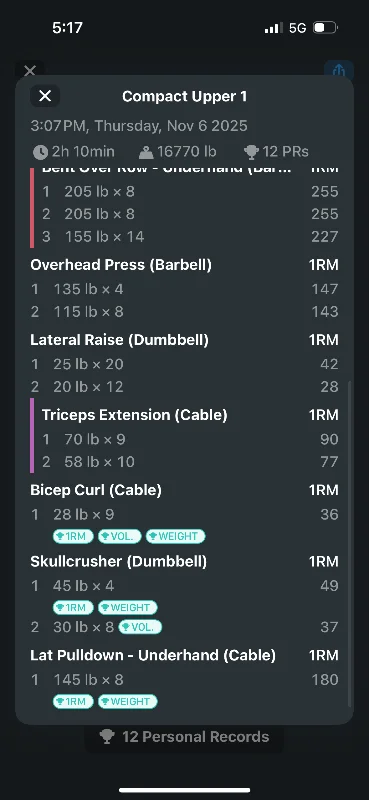Tap the VOL. badge under Bicep Curl
The image size is (369, 800).
pyautogui.click(x=120, y=536)
